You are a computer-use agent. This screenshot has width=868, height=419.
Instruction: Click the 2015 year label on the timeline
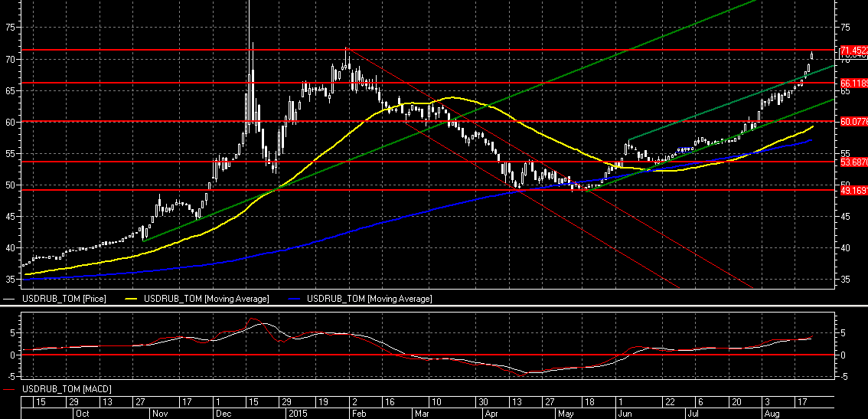tap(297, 413)
